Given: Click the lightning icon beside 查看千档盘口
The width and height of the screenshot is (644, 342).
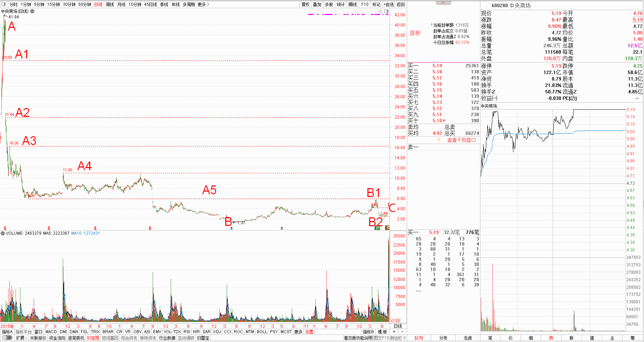Looking at the screenshot, I should click(439, 140).
